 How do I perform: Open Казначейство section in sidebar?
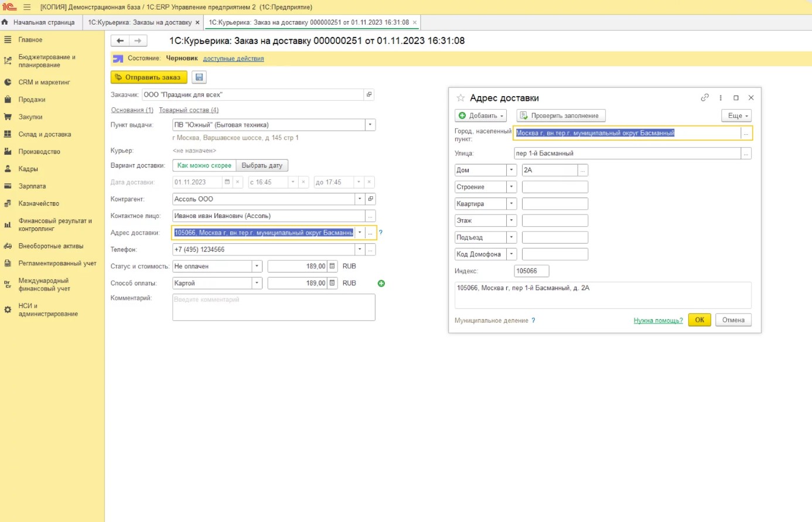pyautogui.click(x=39, y=203)
